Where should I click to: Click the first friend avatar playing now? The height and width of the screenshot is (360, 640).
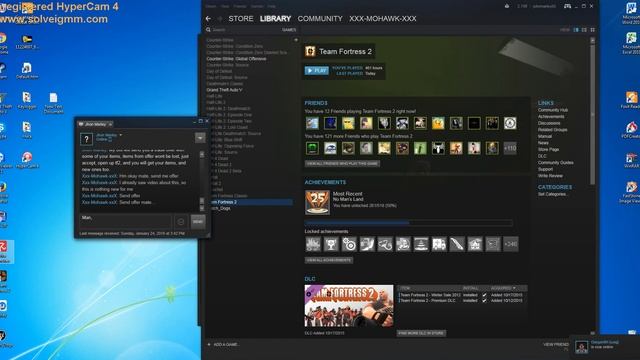click(312, 123)
